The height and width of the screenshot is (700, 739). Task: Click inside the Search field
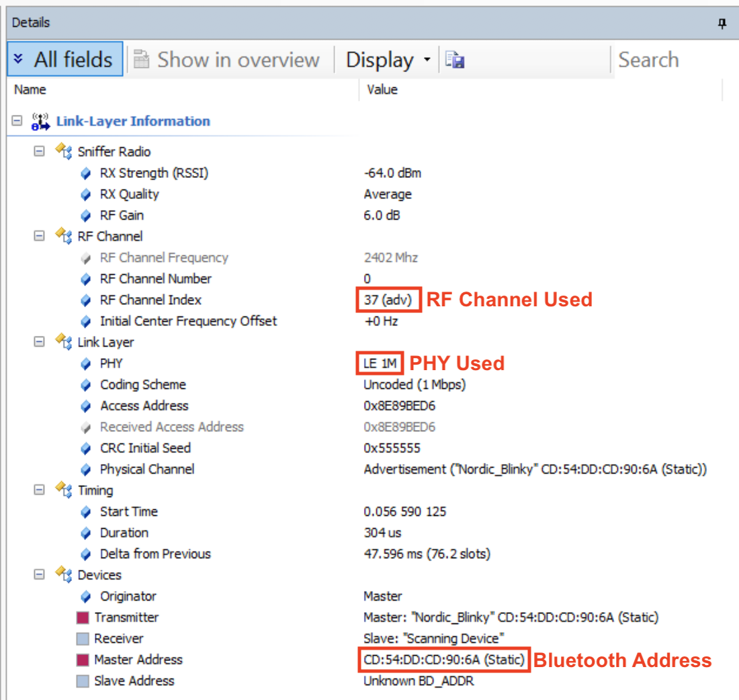665,60
